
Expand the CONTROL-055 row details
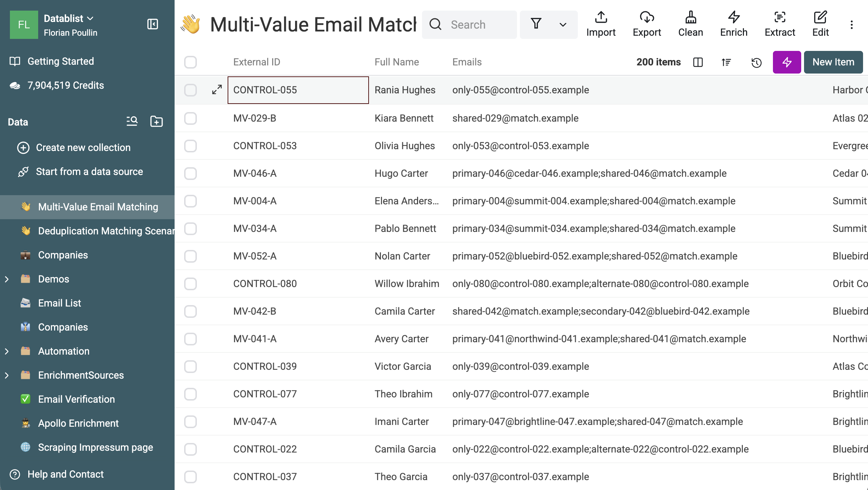[217, 90]
